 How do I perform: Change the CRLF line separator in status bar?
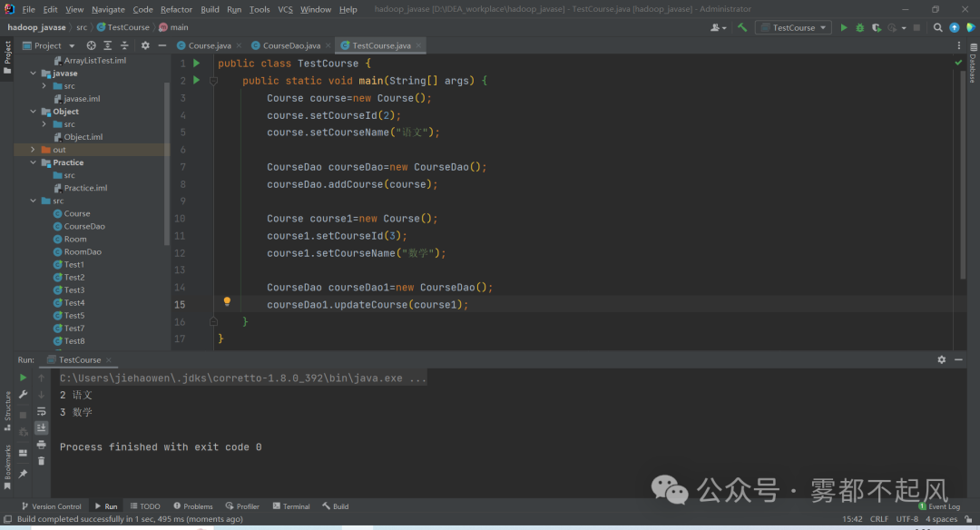click(x=878, y=518)
